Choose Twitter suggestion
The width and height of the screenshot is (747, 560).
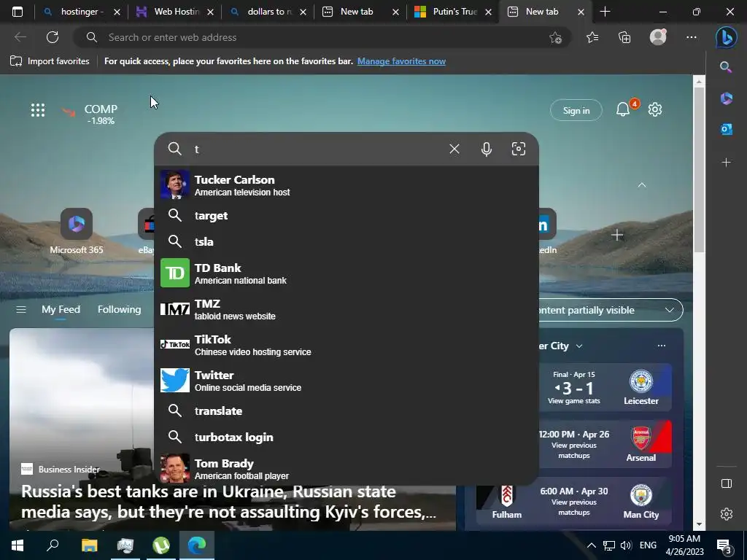tap(347, 381)
